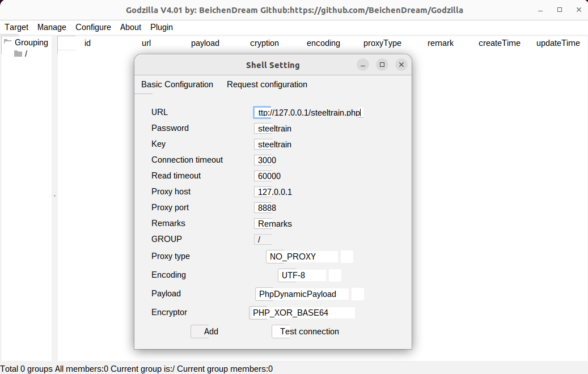Viewport: 588px width, 374px height.
Task: Open the Encryptor PHP_XOR_BASE64 combo box
Action: (x=302, y=313)
